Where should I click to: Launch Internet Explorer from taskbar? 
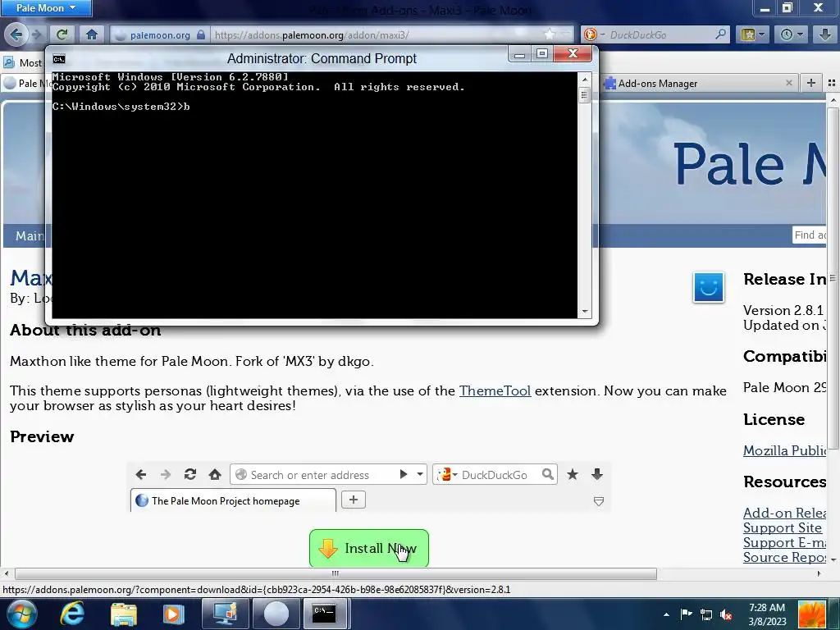click(x=72, y=614)
